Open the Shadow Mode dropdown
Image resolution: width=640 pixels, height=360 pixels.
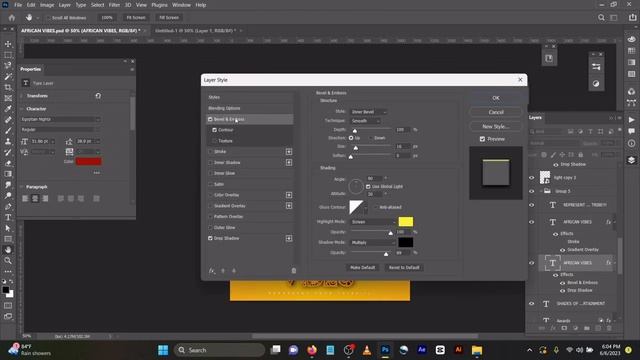pos(373,242)
